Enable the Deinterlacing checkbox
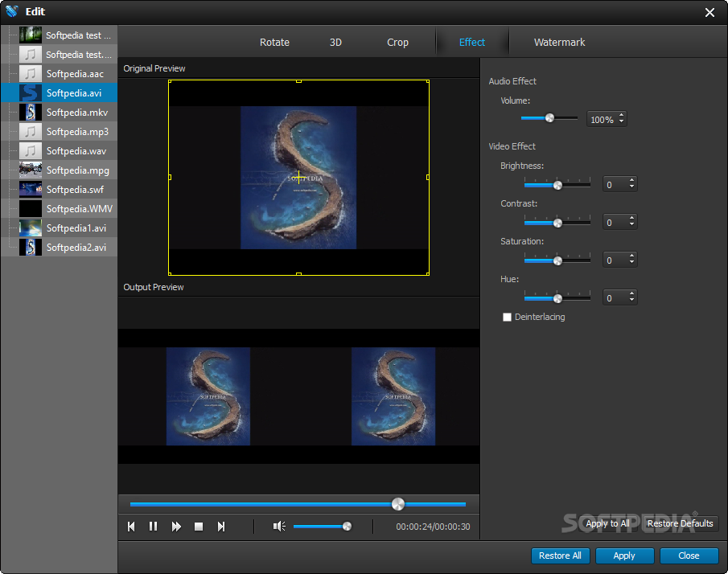The height and width of the screenshot is (574, 728). pyautogui.click(x=507, y=317)
